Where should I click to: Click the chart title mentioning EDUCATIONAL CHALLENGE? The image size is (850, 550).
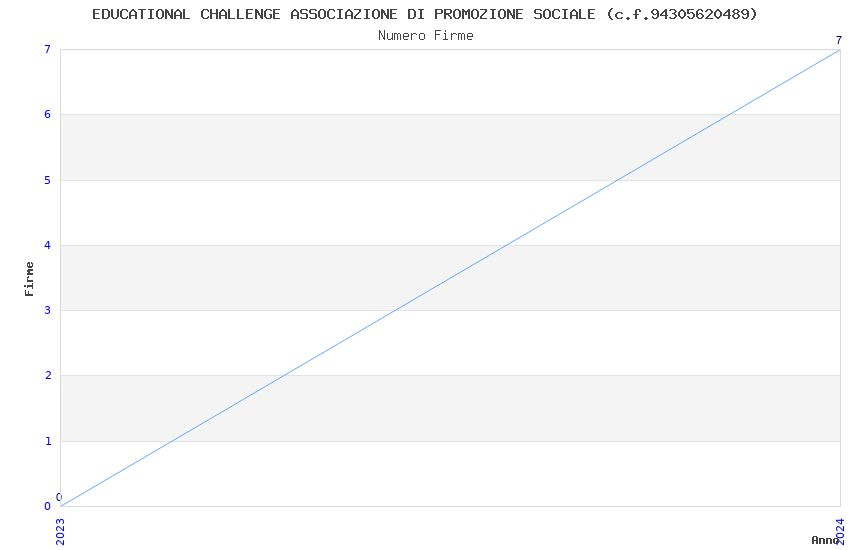424,14
